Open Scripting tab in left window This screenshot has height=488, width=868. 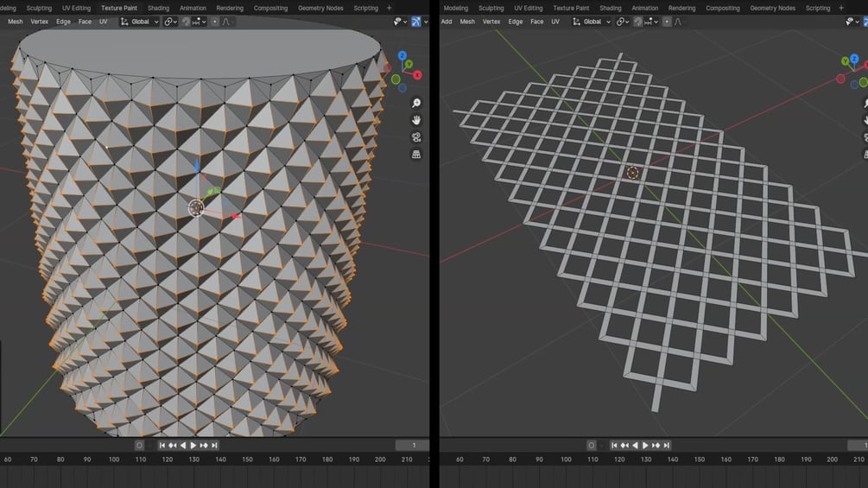tap(365, 8)
